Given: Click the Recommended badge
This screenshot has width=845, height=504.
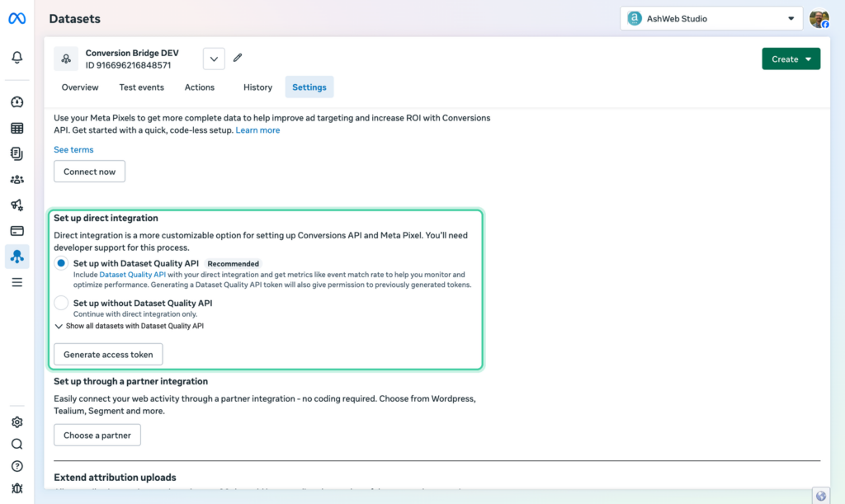Looking at the screenshot, I should coord(234,264).
